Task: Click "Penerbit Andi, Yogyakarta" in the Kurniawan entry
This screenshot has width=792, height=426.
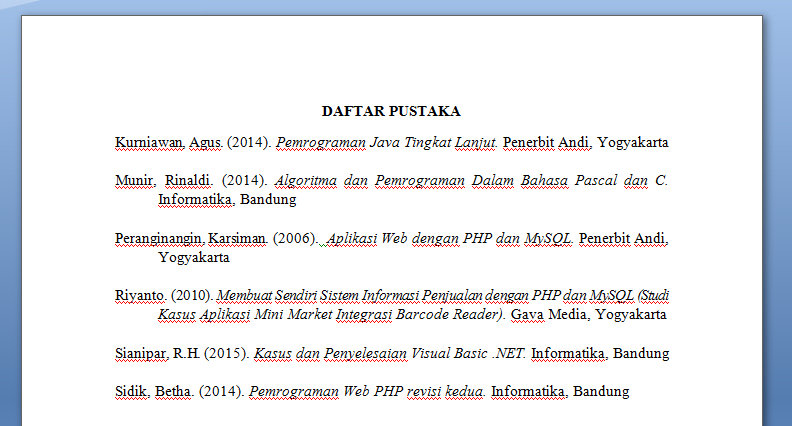Action: click(x=585, y=143)
